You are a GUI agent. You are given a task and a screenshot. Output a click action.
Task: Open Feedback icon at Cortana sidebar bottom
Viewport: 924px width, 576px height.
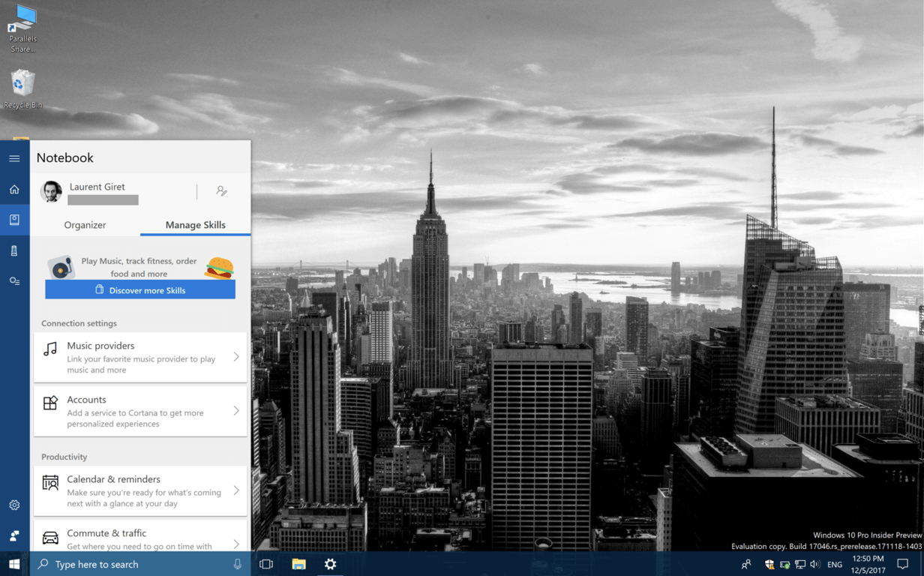click(14, 535)
